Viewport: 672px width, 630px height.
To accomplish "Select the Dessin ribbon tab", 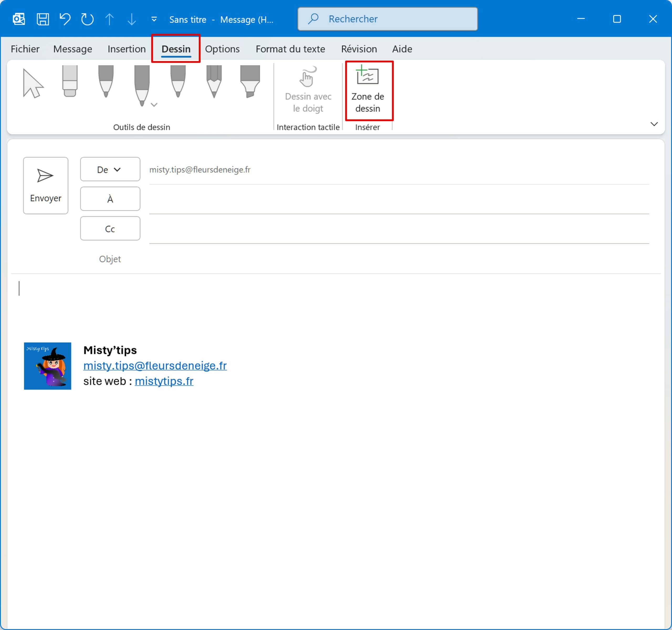I will click(x=176, y=49).
